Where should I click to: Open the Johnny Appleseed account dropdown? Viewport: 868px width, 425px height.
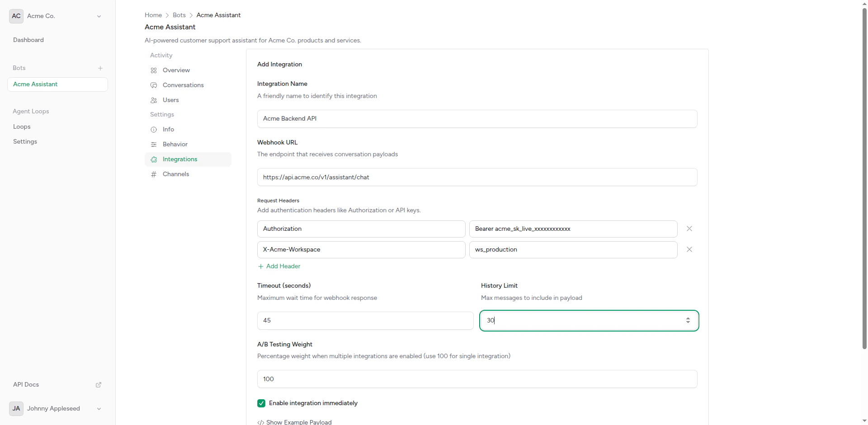pos(98,409)
